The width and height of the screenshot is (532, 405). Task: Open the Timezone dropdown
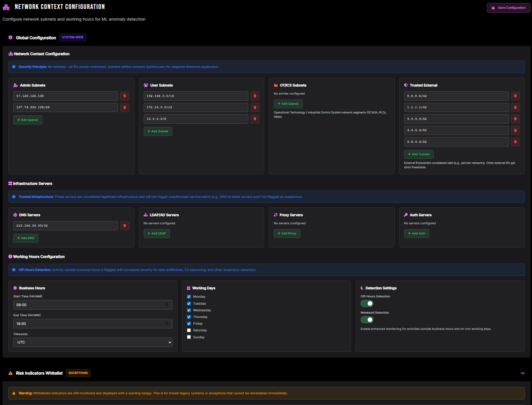pos(93,342)
